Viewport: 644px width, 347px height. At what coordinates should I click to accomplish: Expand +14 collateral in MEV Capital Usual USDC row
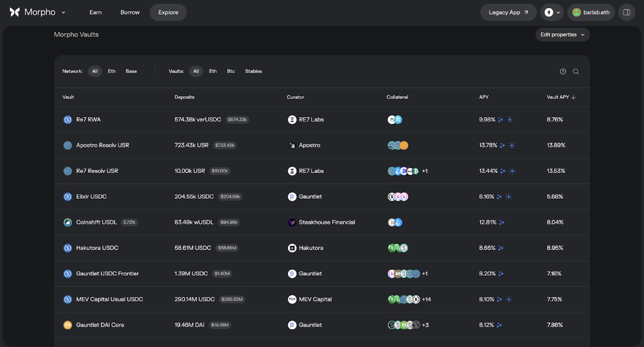tap(426, 299)
